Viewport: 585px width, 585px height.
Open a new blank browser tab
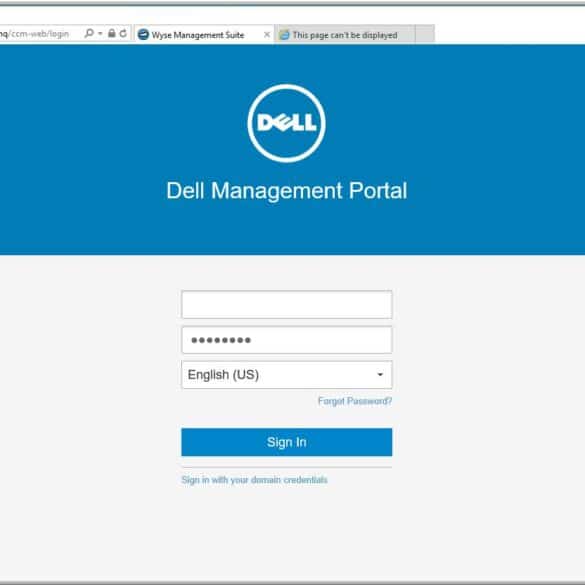(x=425, y=35)
